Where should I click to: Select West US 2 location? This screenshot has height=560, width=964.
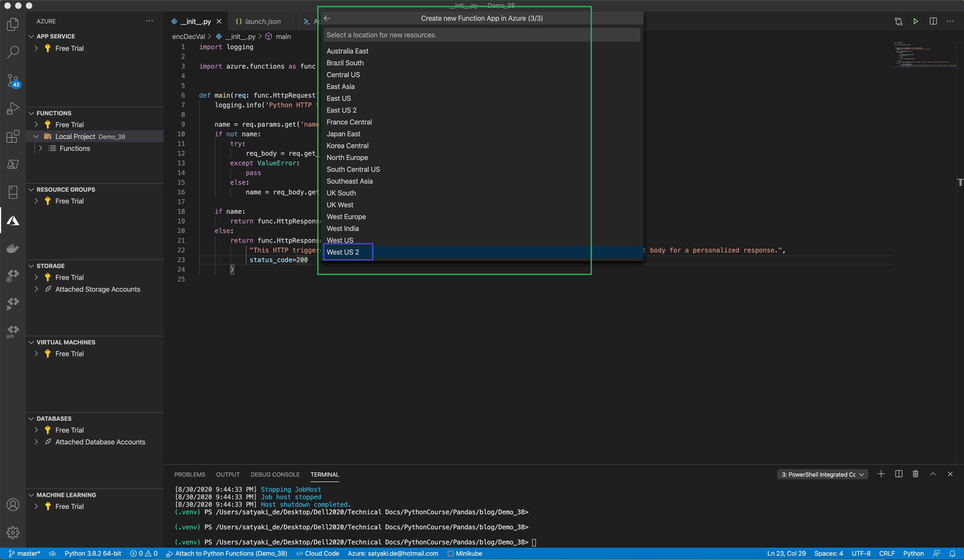343,252
